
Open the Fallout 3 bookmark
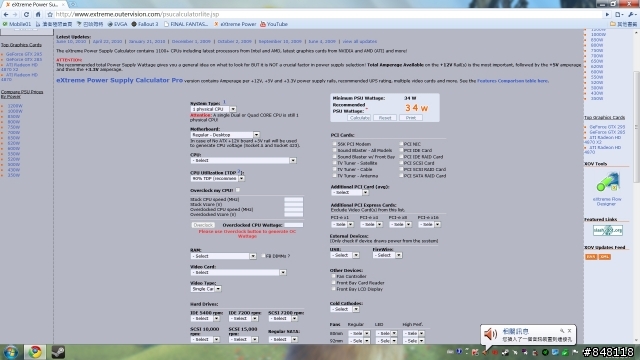144,24
